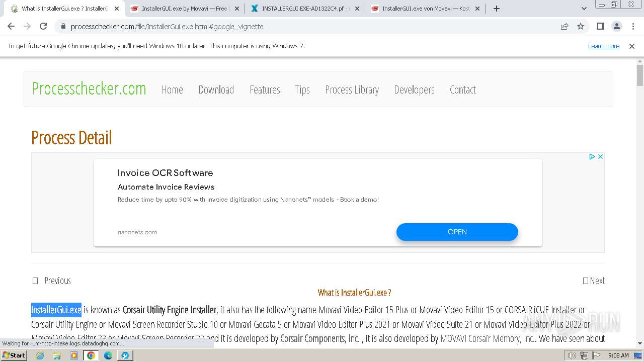This screenshot has height=362, width=644.
Task: Open the network tray icon
Action: (584, 355)
